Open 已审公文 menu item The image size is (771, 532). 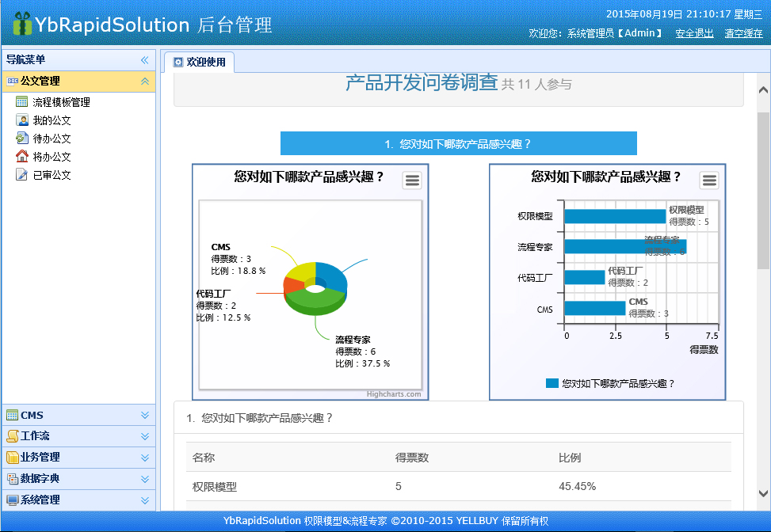(x=52, y=175)
